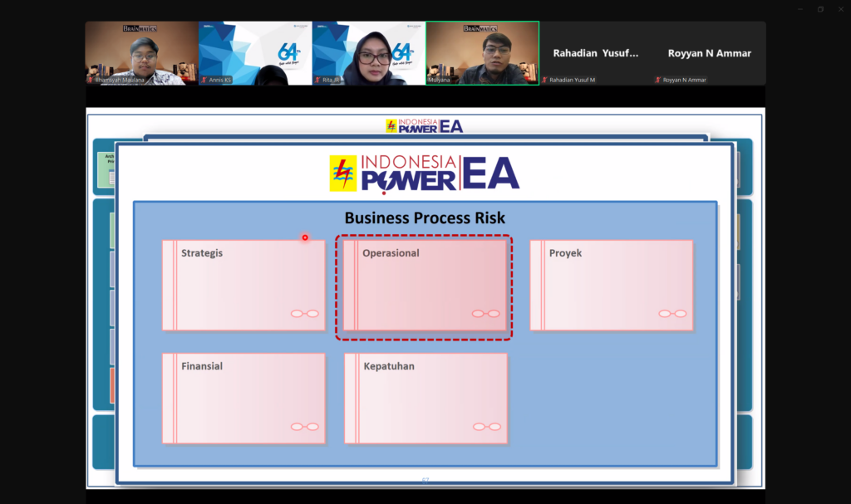Click muted mic icon beside Annis KS
This screenshot has height=504, width=851.
pyautogui.click(x=204, y=80)
